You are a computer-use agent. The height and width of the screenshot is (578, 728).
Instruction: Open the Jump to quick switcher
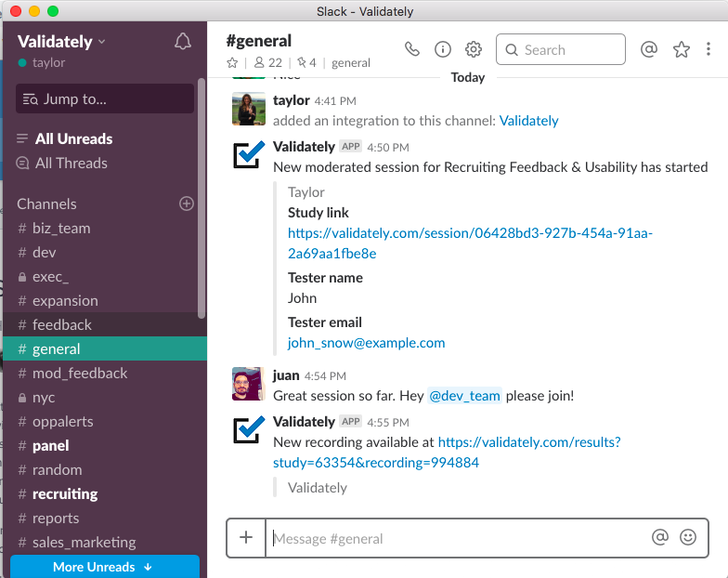point(105,99)
